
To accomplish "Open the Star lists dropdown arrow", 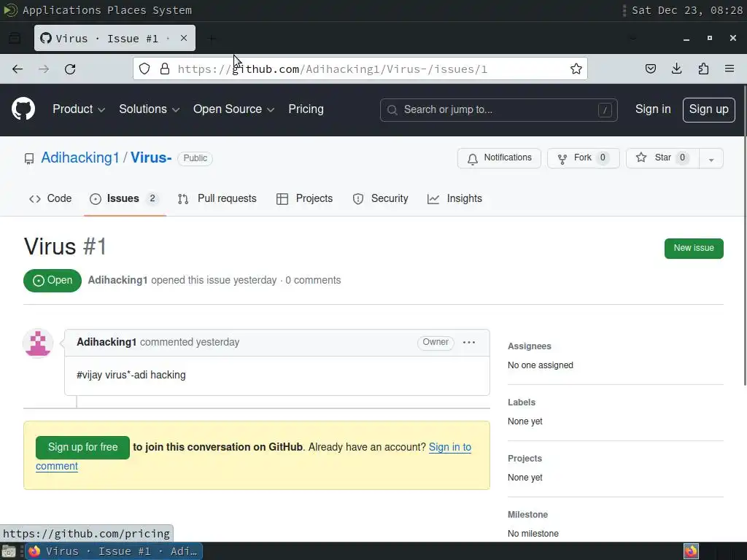I will click(x=711, y=158).
